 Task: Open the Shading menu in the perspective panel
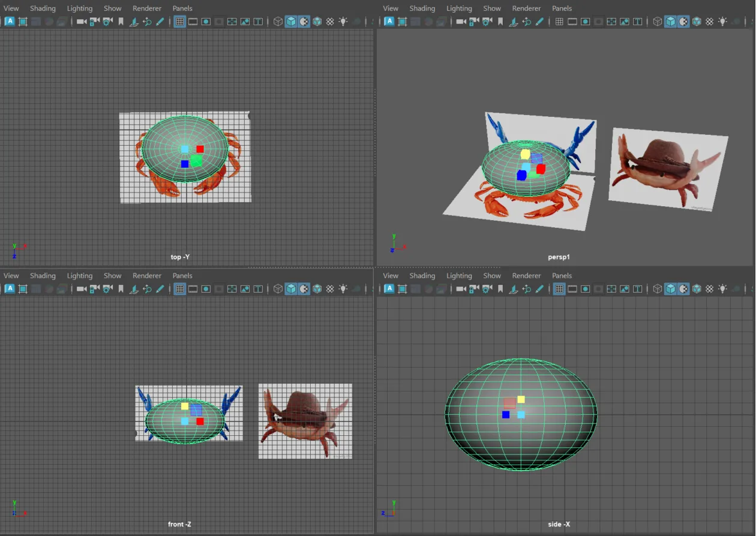422,8
